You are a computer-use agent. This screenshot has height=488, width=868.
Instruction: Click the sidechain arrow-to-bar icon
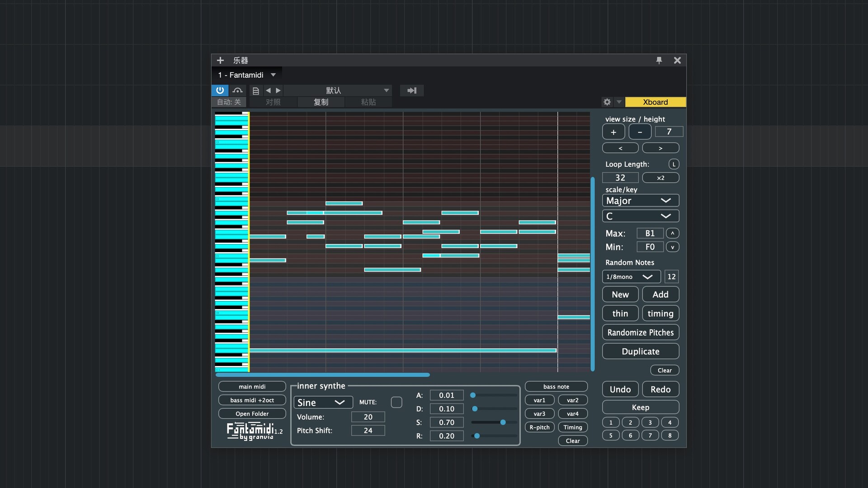[411, 91]
